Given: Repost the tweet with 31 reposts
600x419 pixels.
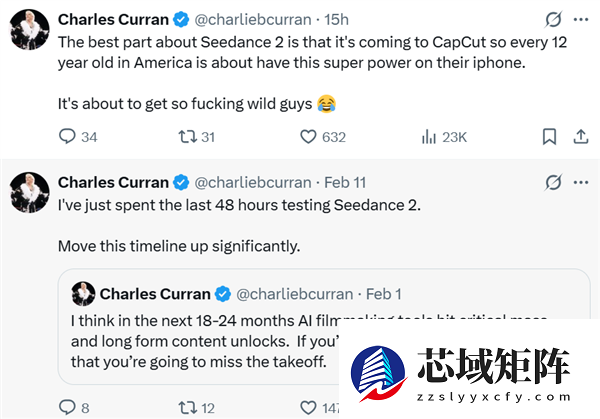Looking at the screenshot, I should (186, 136).
